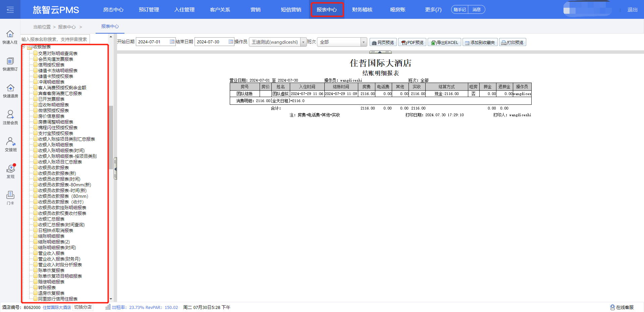Open 快速预订 sidebar icon
This screenshot has width=644, height=312.
(x=10, y=61)
